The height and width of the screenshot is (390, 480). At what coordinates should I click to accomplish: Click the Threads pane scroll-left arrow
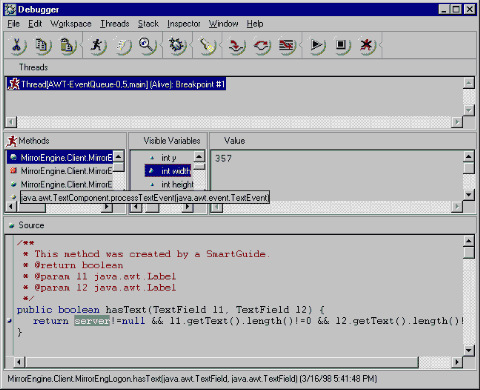11,122
